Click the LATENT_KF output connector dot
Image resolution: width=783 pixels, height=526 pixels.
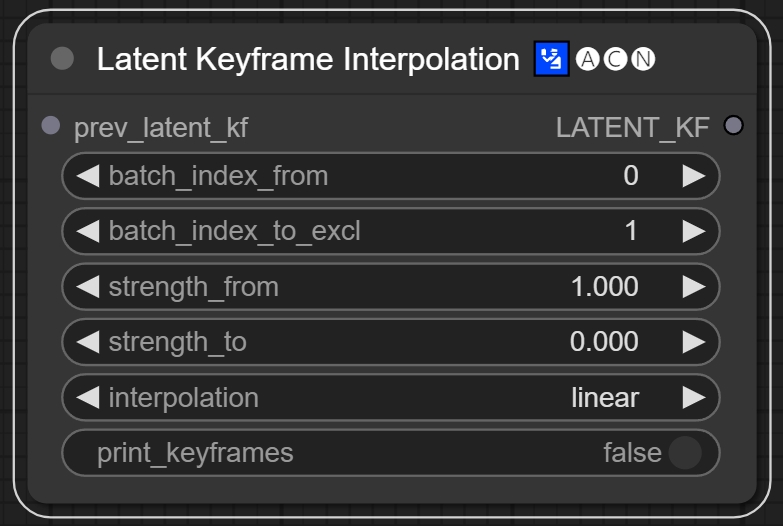[733, 126]
